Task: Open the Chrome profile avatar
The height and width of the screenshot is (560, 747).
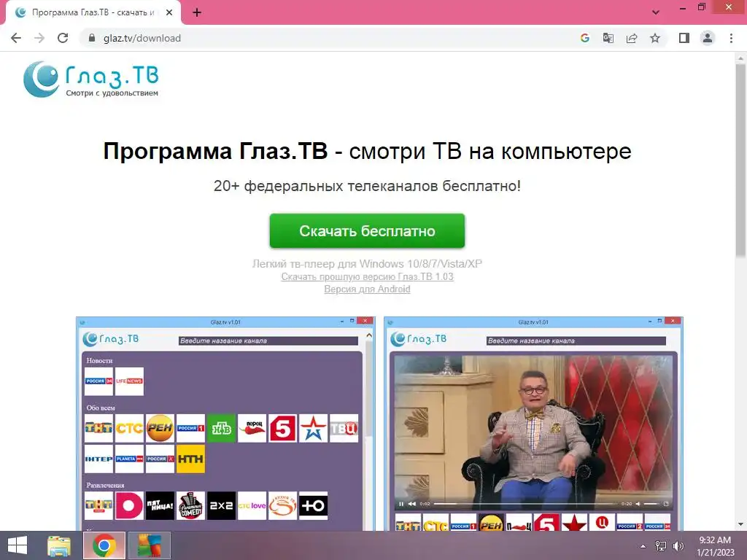Action: point(708,38)
